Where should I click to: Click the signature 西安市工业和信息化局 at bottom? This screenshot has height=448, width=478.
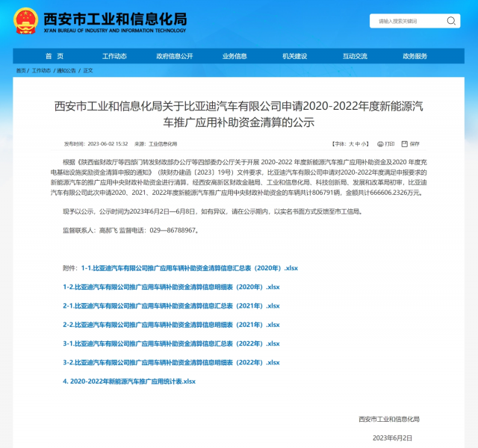point(389,420)
